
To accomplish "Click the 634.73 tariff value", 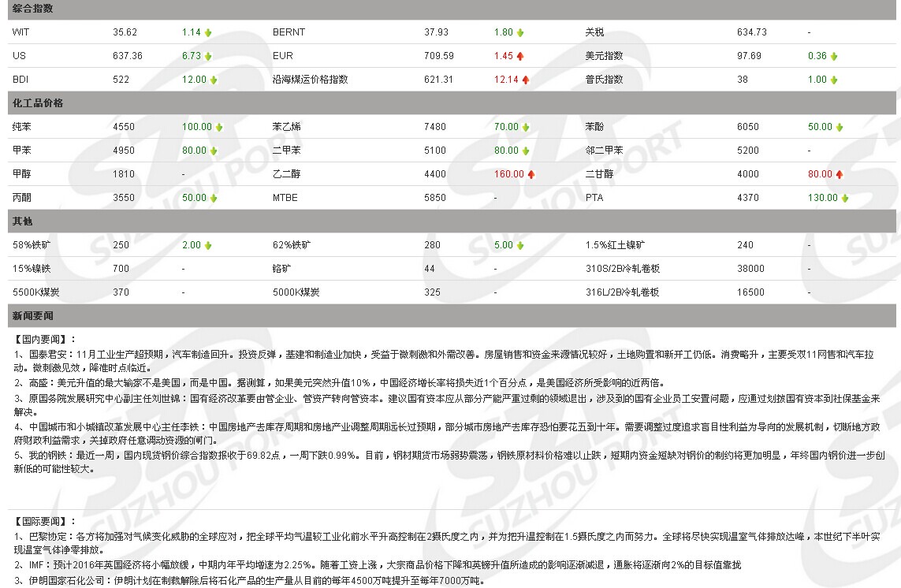I will (751, 32).
